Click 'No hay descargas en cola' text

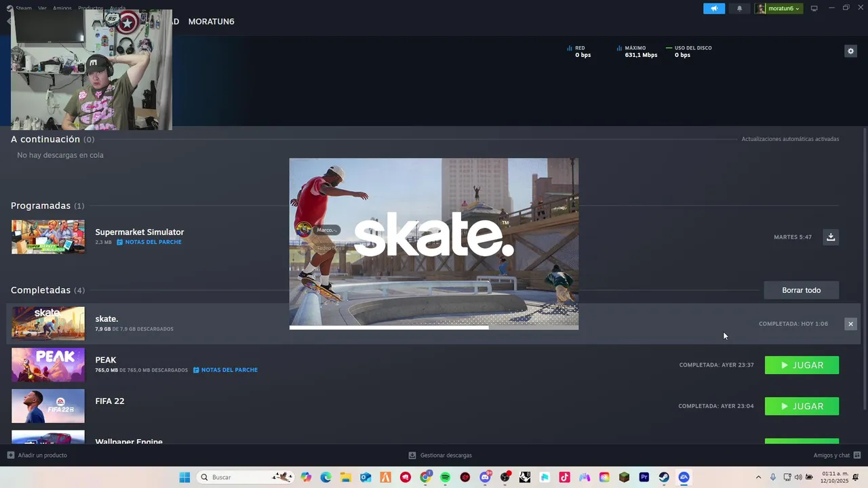point(60,155)
